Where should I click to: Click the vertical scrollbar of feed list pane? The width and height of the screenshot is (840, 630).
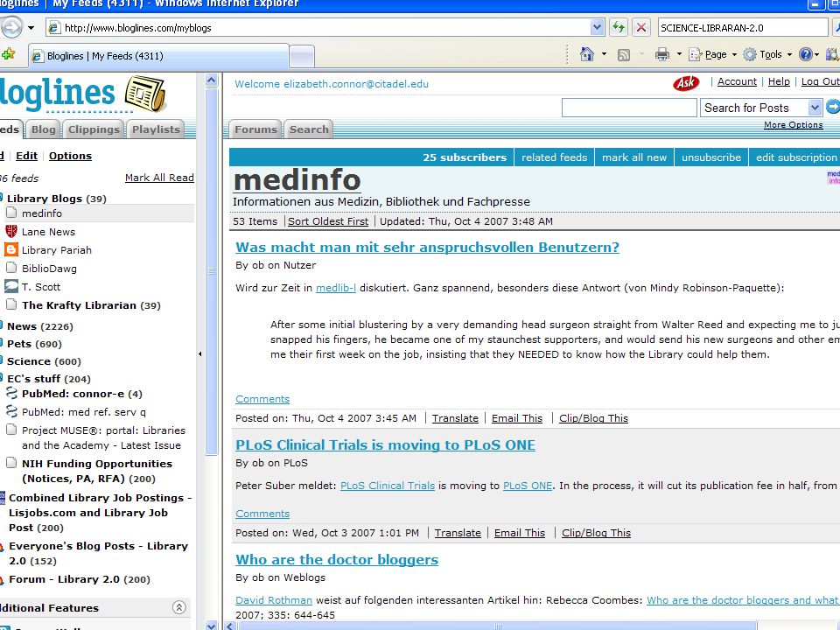(x=211, y=271)
